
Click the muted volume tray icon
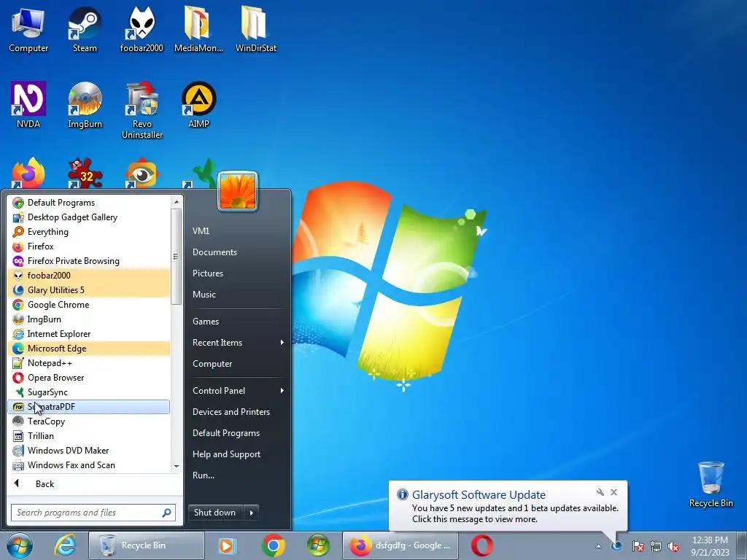[673, 546]
